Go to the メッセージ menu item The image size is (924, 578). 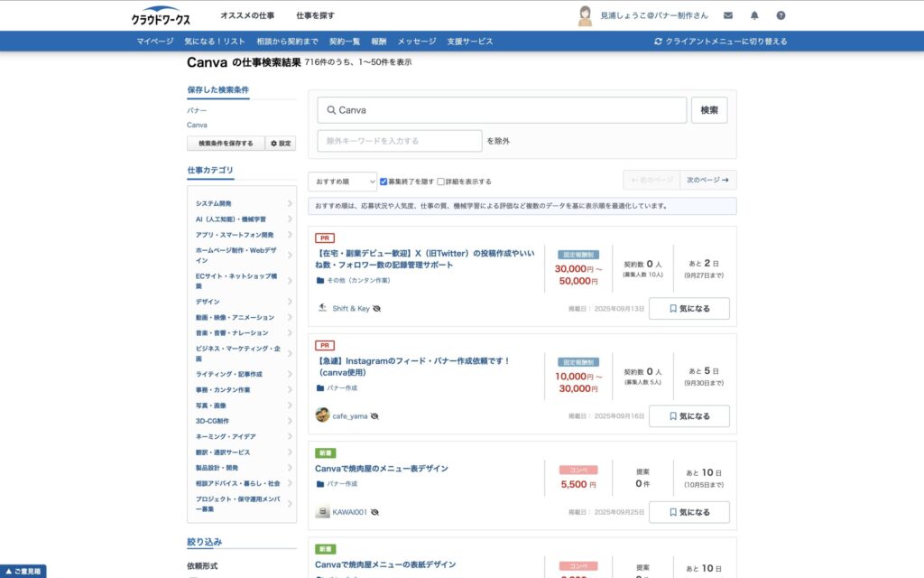pyautogui.click(x=417, y=42)
